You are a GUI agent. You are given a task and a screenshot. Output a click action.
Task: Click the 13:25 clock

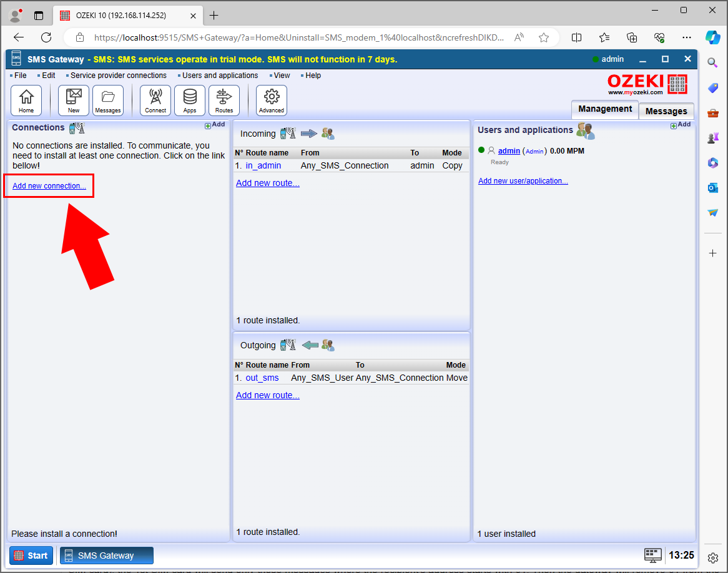coord(681,556)
